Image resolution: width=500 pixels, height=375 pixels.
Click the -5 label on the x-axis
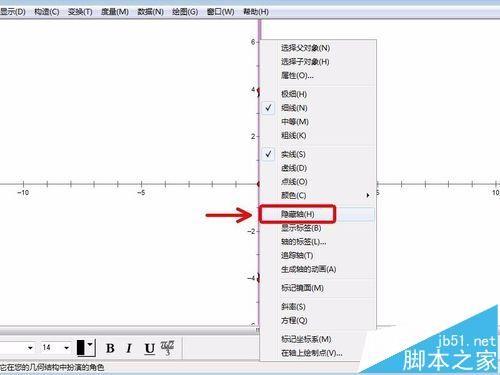tap(141, 193)
